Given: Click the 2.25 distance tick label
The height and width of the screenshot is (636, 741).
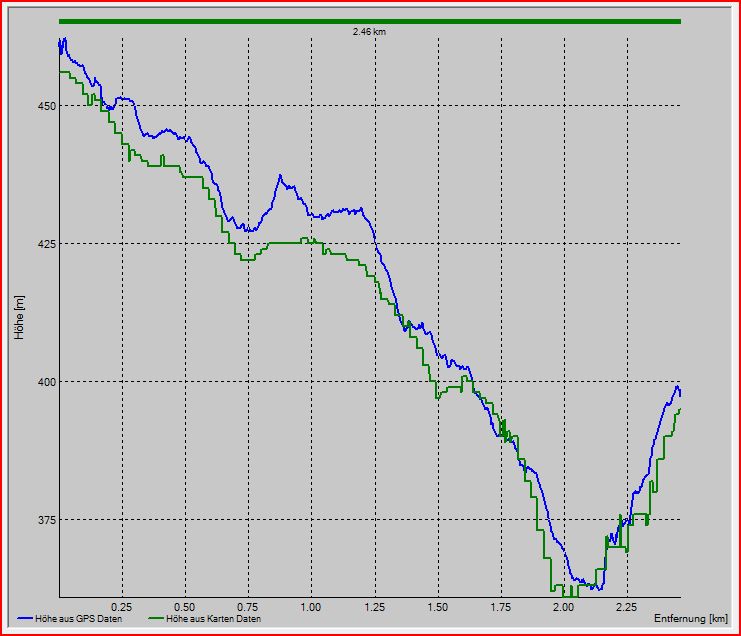Looking at the screenshot, I should (x=626, y=607).
